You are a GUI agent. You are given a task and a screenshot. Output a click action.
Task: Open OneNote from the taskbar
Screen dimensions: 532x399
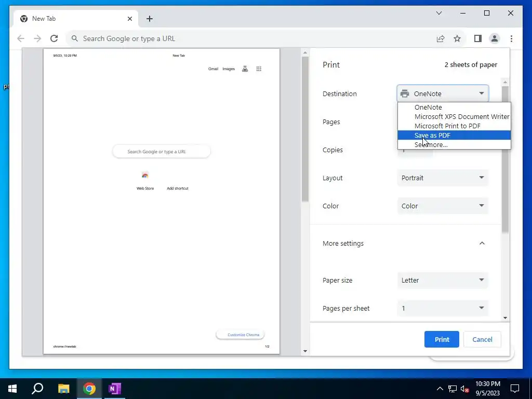click(x=115, y=389)
